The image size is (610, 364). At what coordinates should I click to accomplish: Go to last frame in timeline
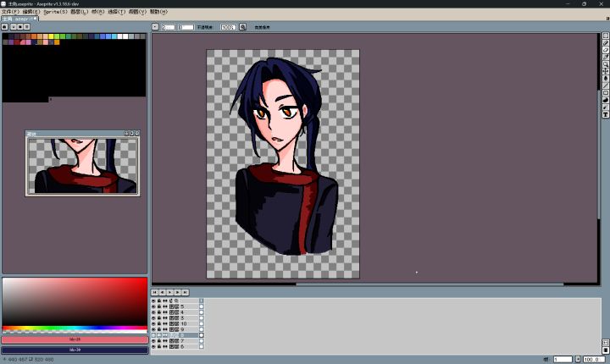click(x=186, y=292)
